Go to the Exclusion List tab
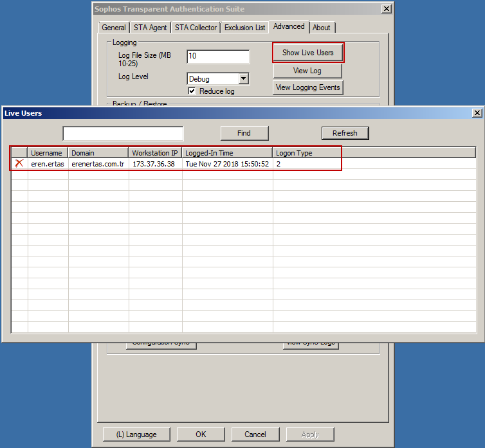This screenshot has height=448, width=485. [x=244, y=28]
